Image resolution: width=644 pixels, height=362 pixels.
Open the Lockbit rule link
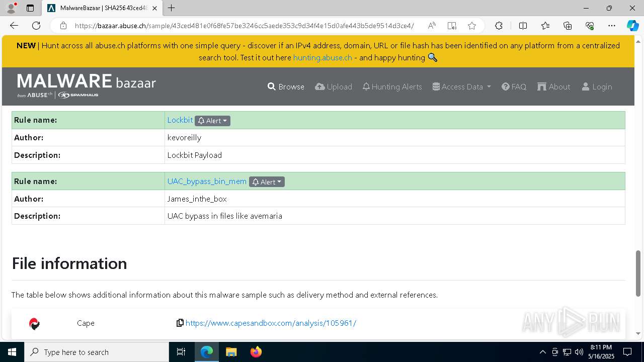pyautogui.click(x=180, y=120)
